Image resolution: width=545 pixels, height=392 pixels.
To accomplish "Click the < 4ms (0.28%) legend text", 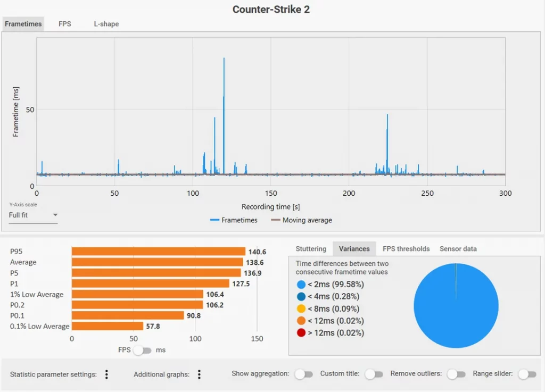I will point(334,296).
